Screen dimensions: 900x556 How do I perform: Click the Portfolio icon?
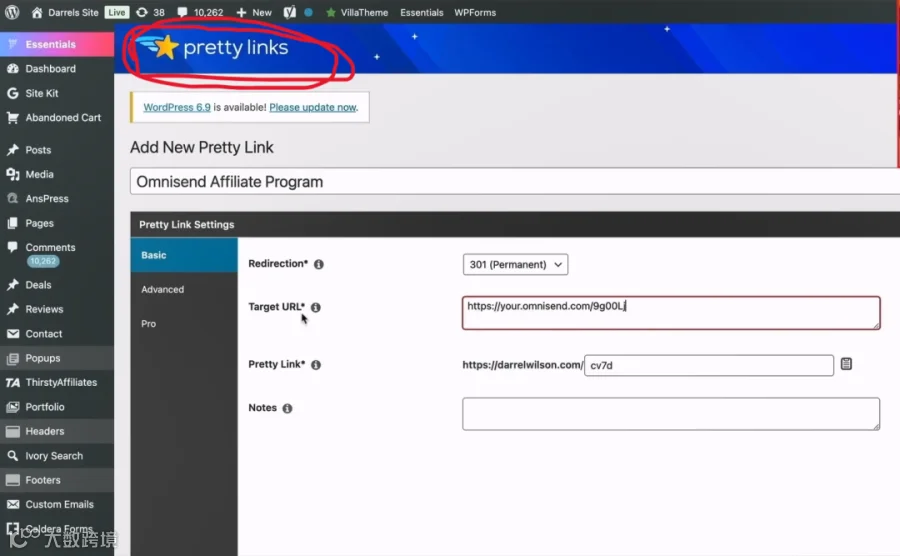[x=13, y=407]
